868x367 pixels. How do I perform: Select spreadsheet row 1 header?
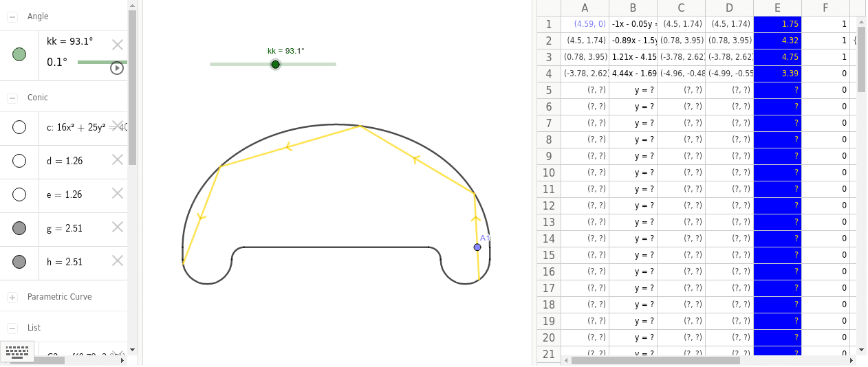tap(548, 24)
